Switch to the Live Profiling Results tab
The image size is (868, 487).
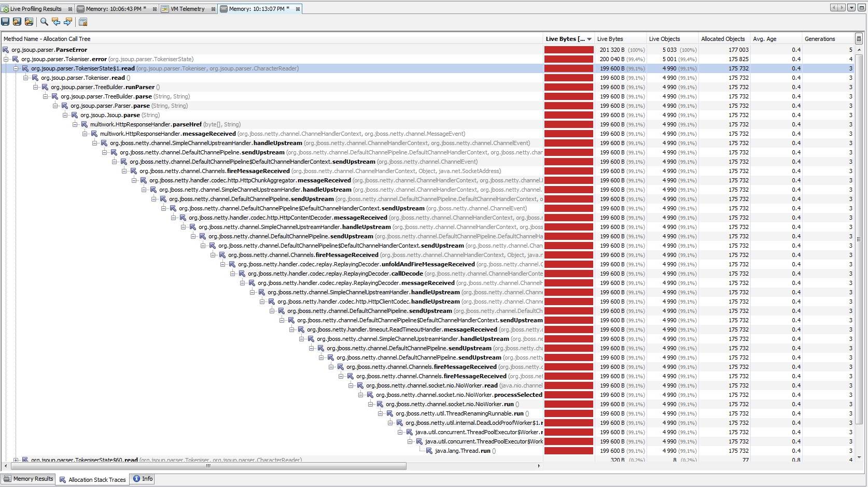click(36, 9)
